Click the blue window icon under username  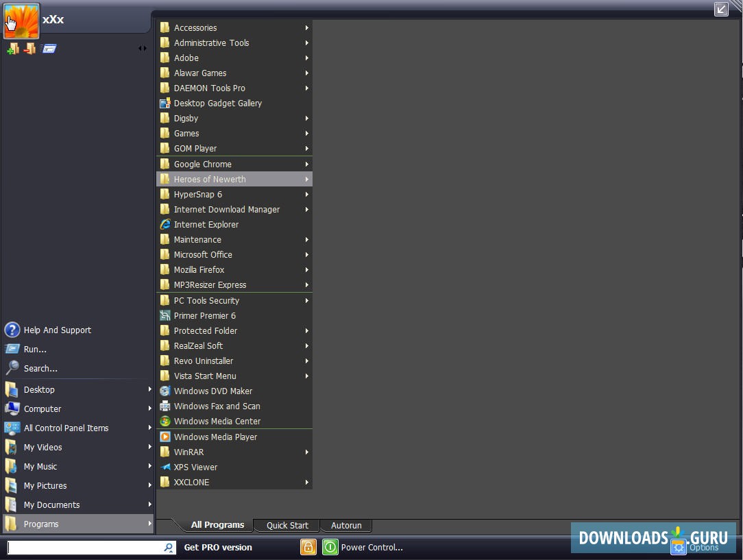point(49,49)
